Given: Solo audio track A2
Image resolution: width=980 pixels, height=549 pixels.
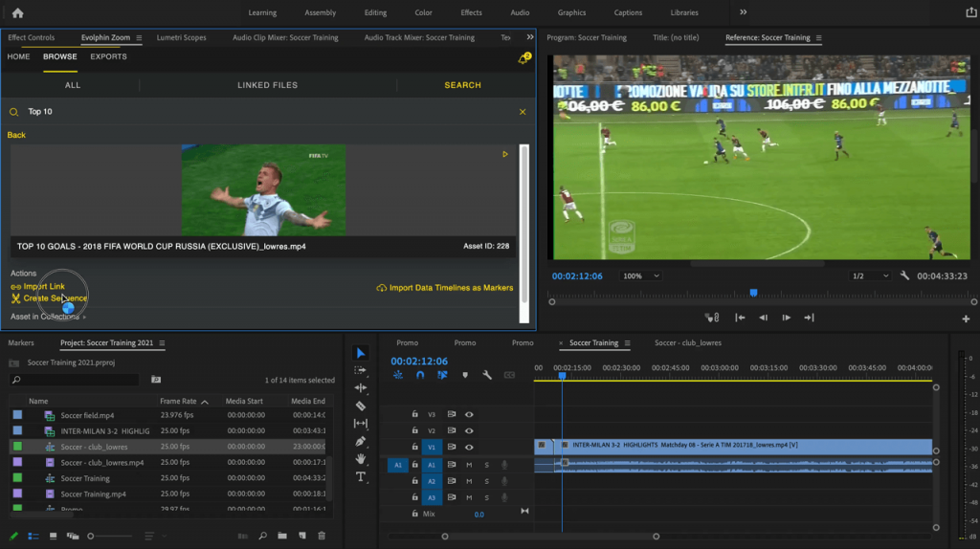Looking at the screenshot, I should (487, 481).
